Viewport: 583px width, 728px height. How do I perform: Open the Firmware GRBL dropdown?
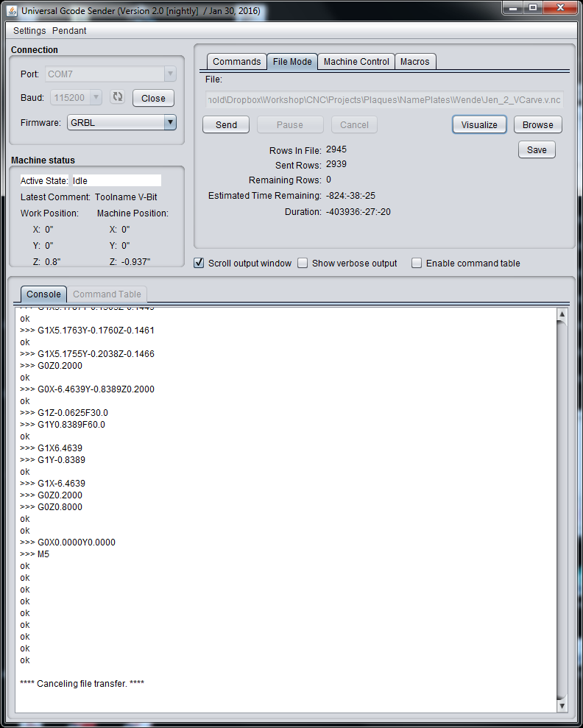pos(121,123)
